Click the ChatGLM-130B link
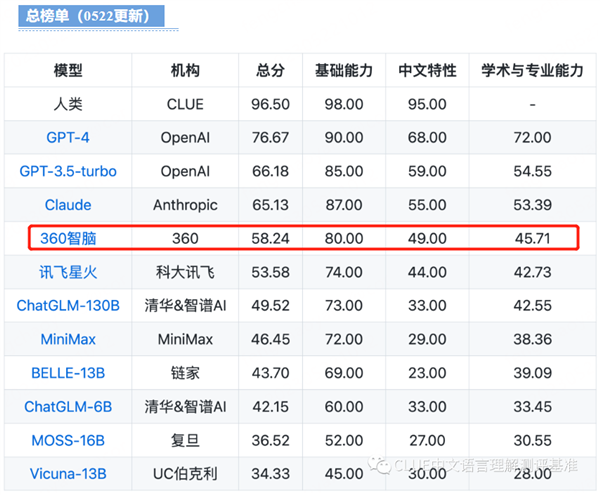This screenshot has width=600, height=495. pos(68,305)
